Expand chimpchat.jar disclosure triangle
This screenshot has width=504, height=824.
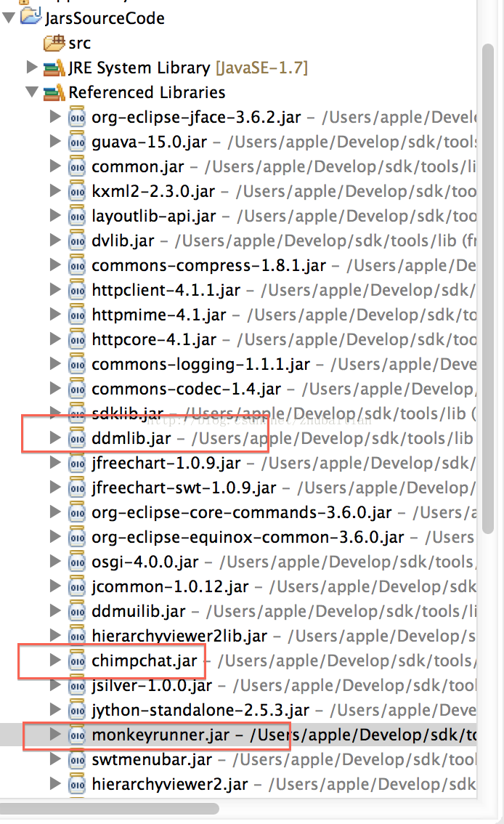(x=55, y=660)
